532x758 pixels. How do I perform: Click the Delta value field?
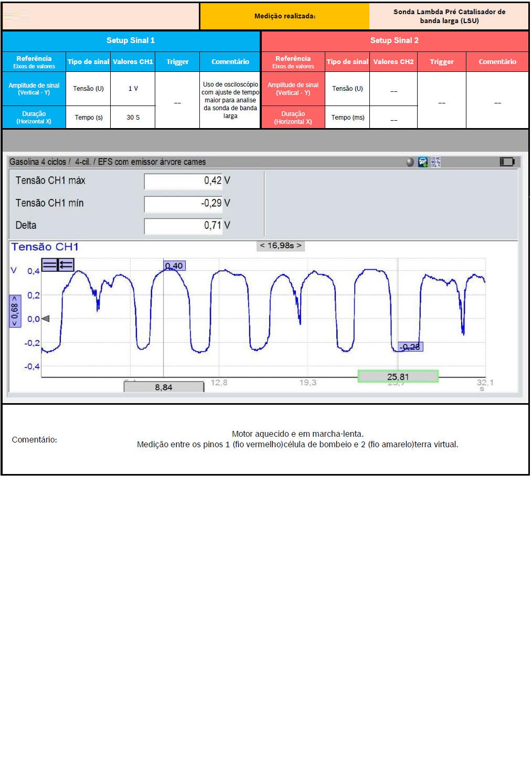pos(184,226)
